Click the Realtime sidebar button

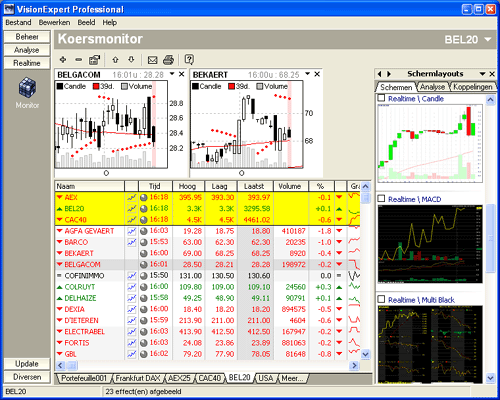click(27, 63)
